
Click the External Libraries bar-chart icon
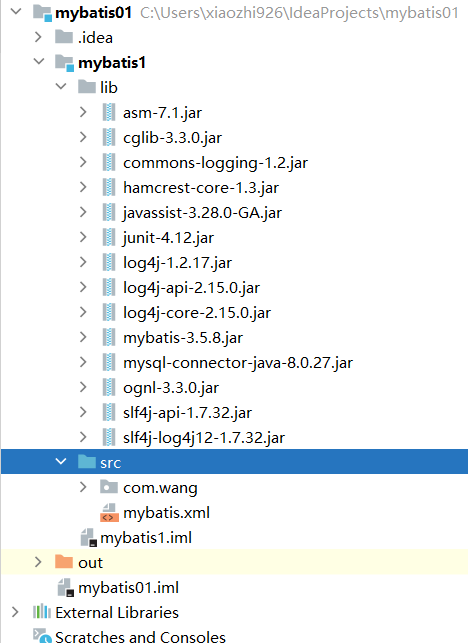[42, 611]
